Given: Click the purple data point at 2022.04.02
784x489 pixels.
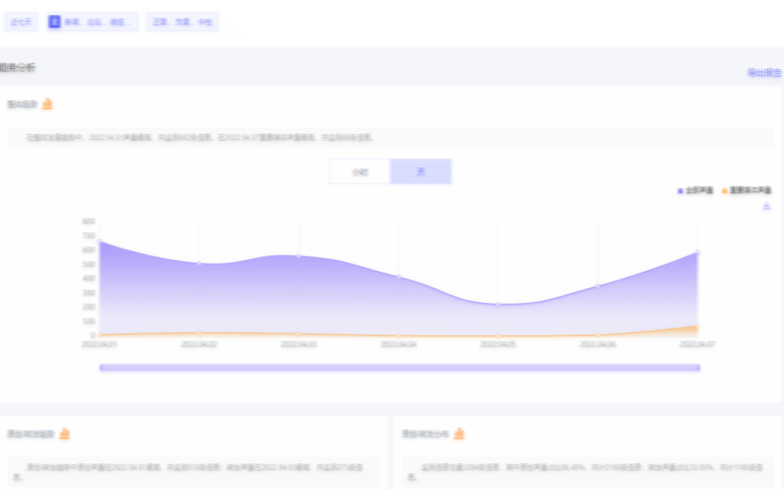Looking at the screenshot, I should [199, 263].
